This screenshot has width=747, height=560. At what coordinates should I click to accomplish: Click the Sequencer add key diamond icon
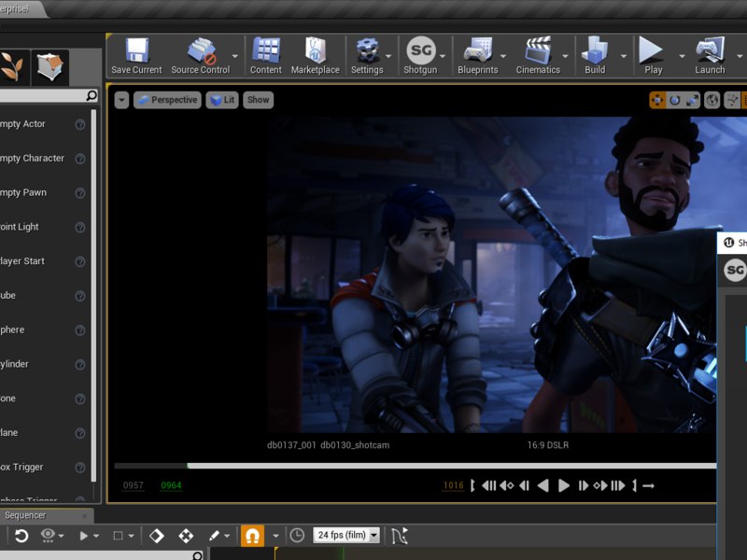click(x=156, y=536)
